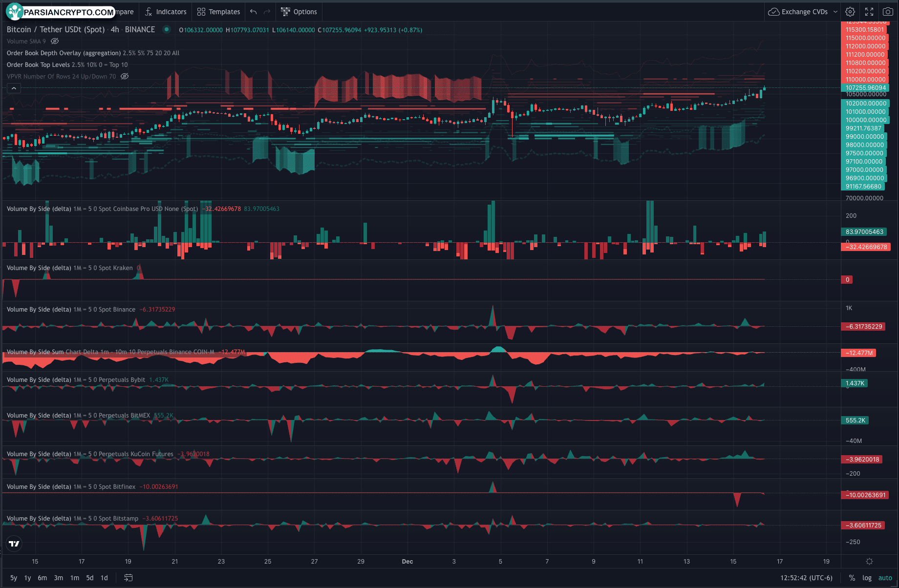Click the undo arrow icon
The image size is (899, 588).
click(x=253, y=12)
